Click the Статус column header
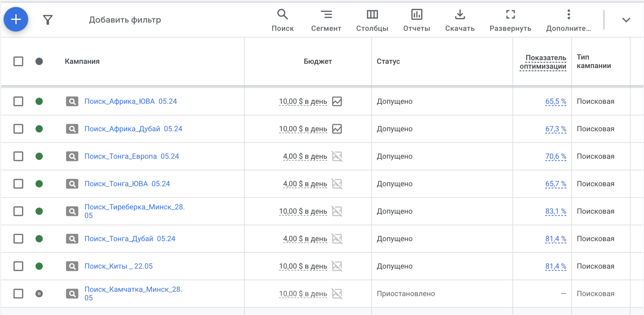Image resolution: width=644 pixels, height=315 pixels. 388,61
